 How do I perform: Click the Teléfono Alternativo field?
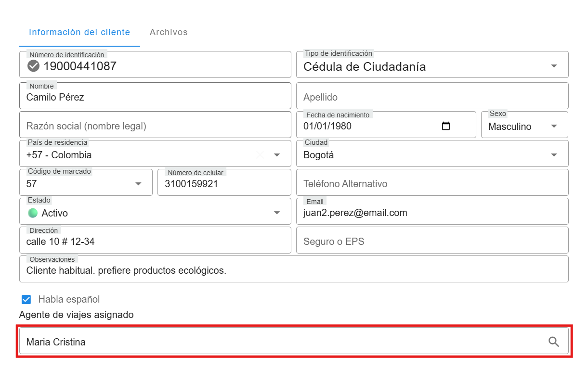[x=432, y=184]
